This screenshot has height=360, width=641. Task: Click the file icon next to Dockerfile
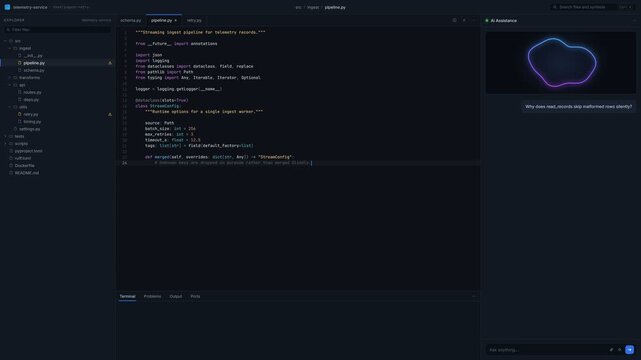coord(11,165)
